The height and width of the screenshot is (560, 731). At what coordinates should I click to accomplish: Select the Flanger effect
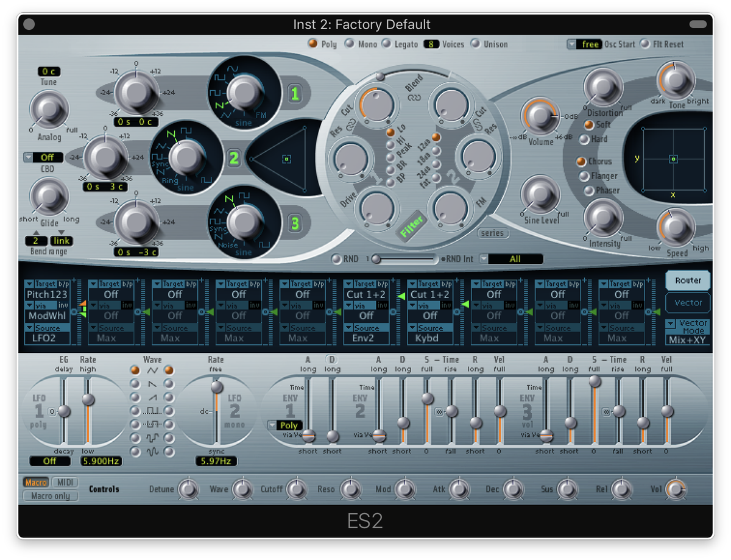(584, 176)
